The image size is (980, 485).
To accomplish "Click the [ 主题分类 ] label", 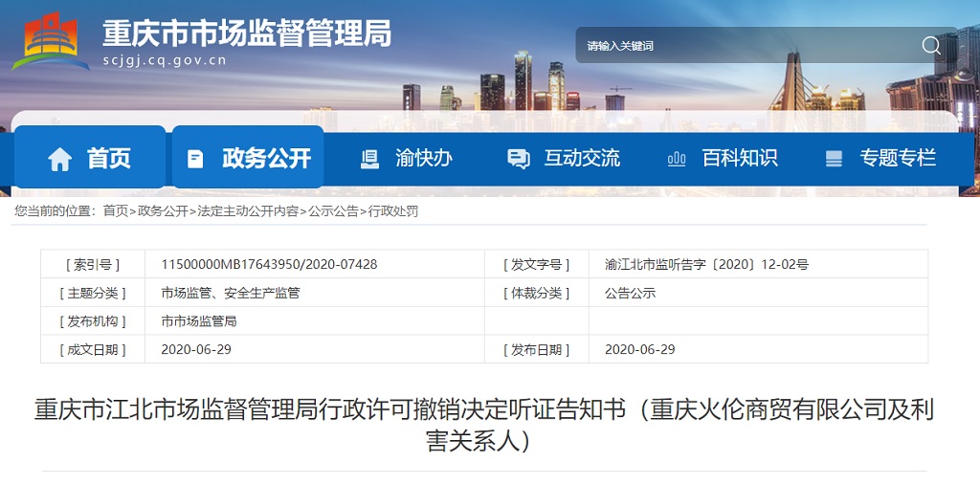I will [x=93, y=293].
